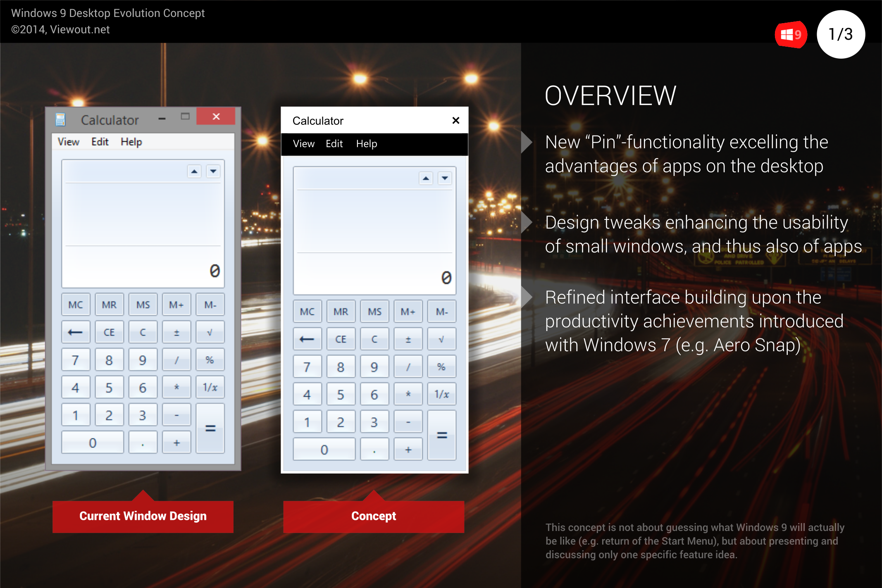Click history down arrow in Concept Calculator
The height and width of the screenshot is (588, 882).
445,178
